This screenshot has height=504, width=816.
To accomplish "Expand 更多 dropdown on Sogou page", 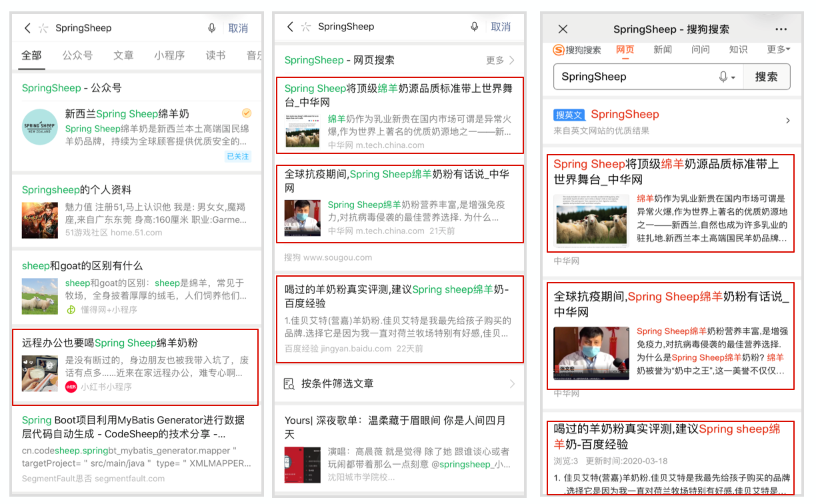I will coord(779,50).
